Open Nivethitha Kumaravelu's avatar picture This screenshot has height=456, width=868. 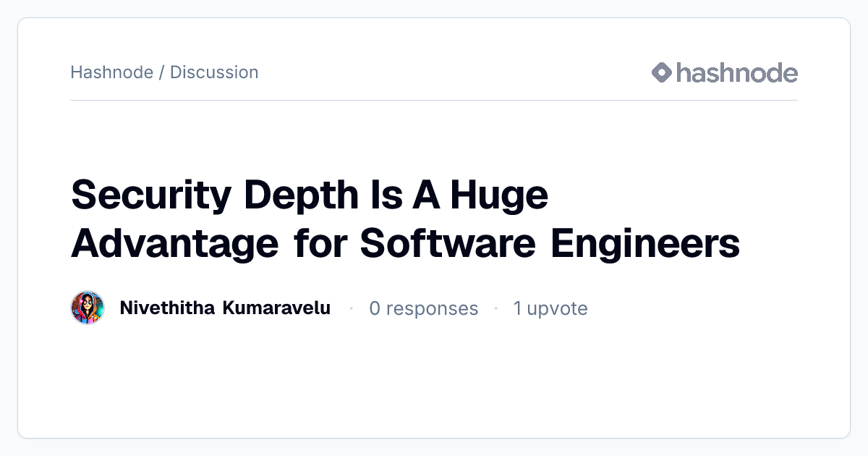point(88,308)
